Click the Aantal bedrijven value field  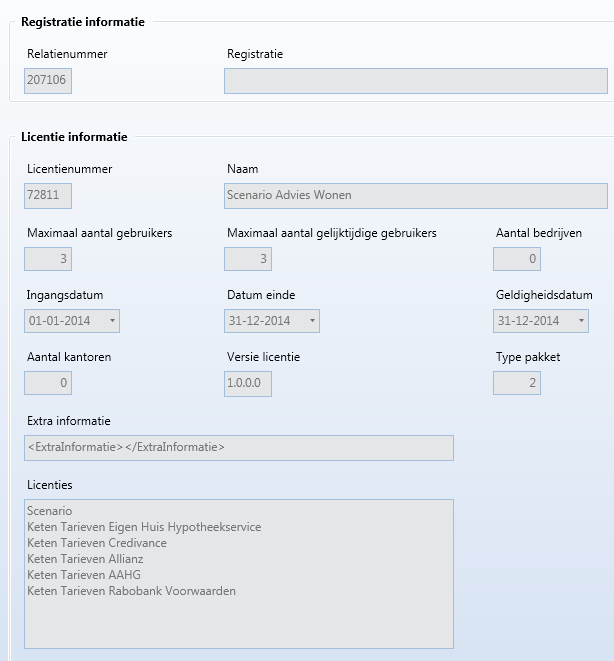pos(517,259)
